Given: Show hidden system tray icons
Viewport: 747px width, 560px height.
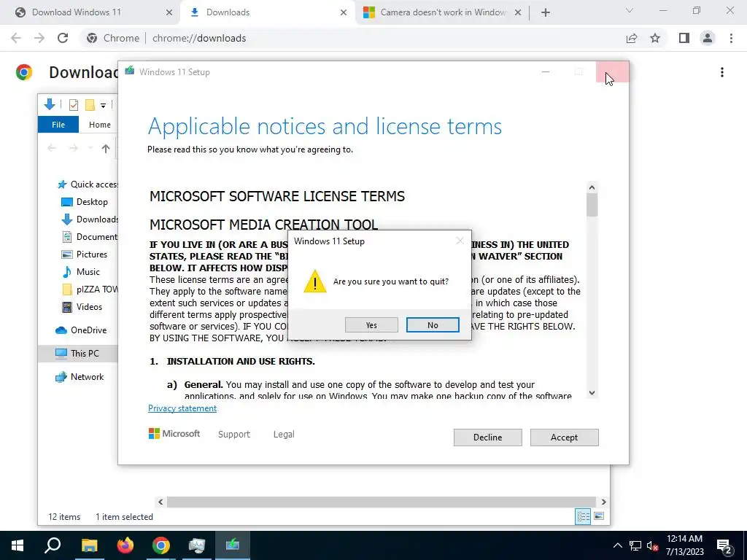Looking at the screenshot, I should tap(617, 545).
